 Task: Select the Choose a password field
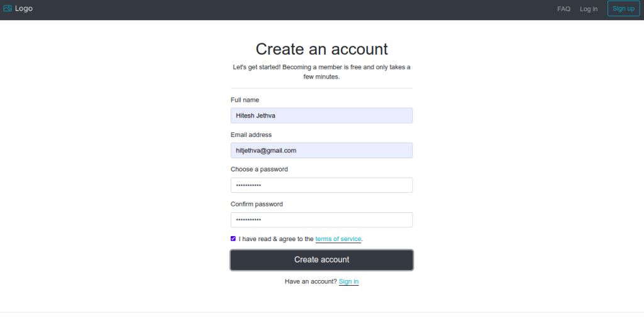[x=321, y=185]
